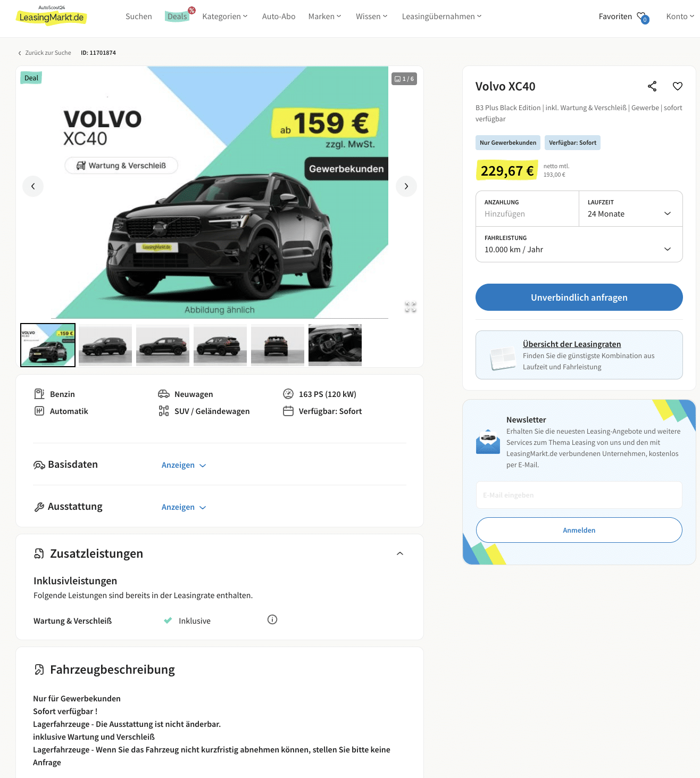Viewport: 700px width, 778px height.
Task: Show next car image with right arrow
Action: 406,186
